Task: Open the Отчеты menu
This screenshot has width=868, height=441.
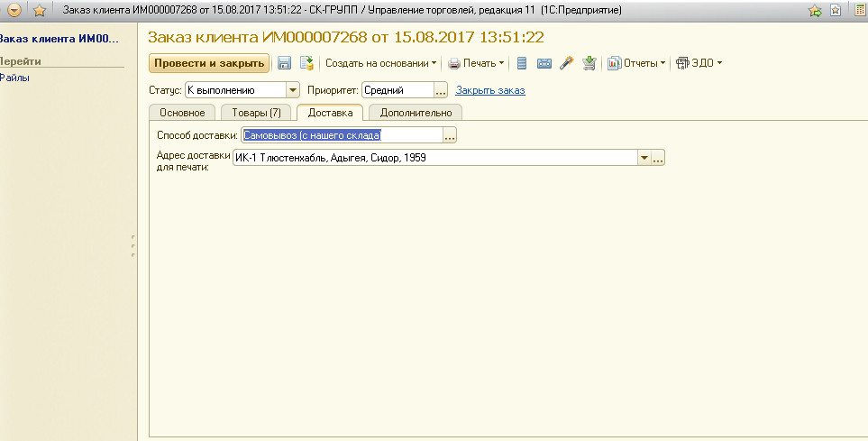Action: 636,63
